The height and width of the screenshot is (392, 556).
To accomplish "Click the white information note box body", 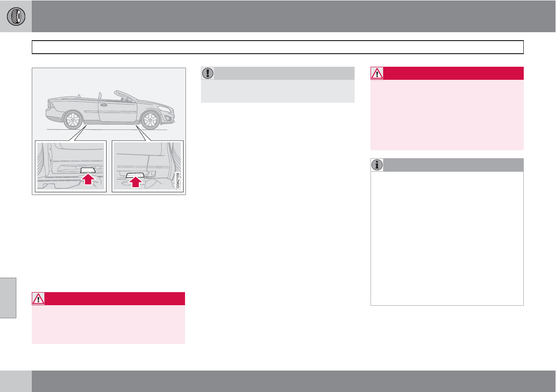I will [447, 238].
